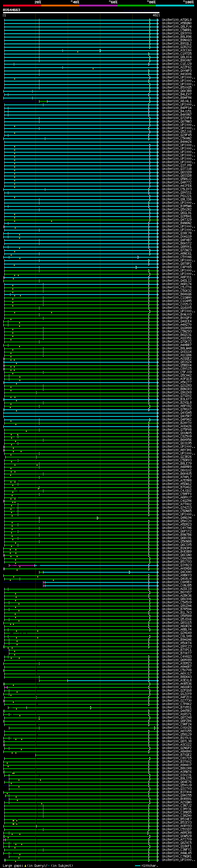Viewport: 197px width, 868px height.
Task: Click the purple ~60% identity legend segment
Action: (98, 6)
